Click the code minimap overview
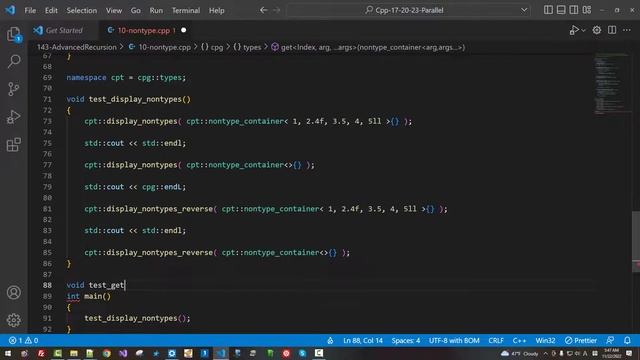Viewport: 640px width, 360px height. point(611,84)
